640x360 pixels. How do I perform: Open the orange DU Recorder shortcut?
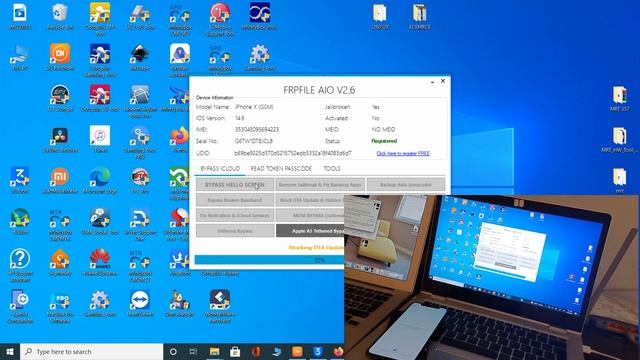60,58
